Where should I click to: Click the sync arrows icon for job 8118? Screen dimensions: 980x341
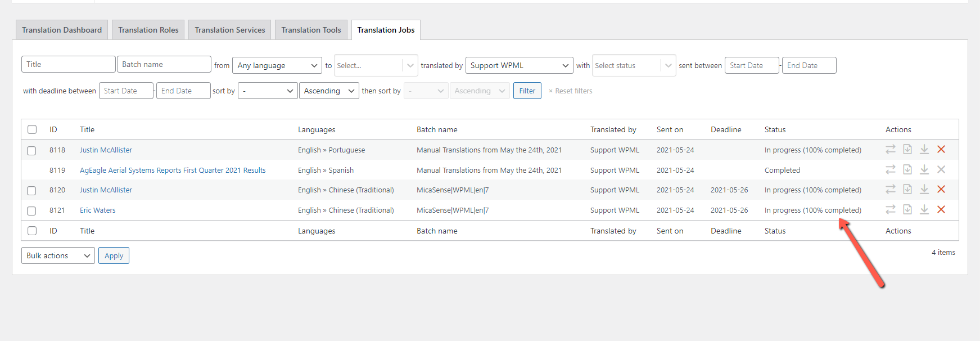[890, 149]
